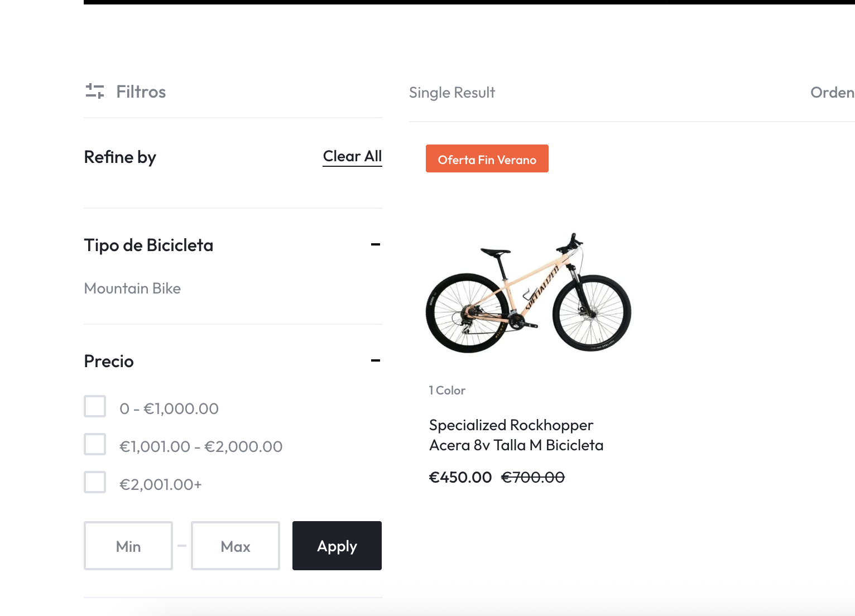
Task: Open the Specialized Rockhopper Acera product title
Action: (516, 435)
